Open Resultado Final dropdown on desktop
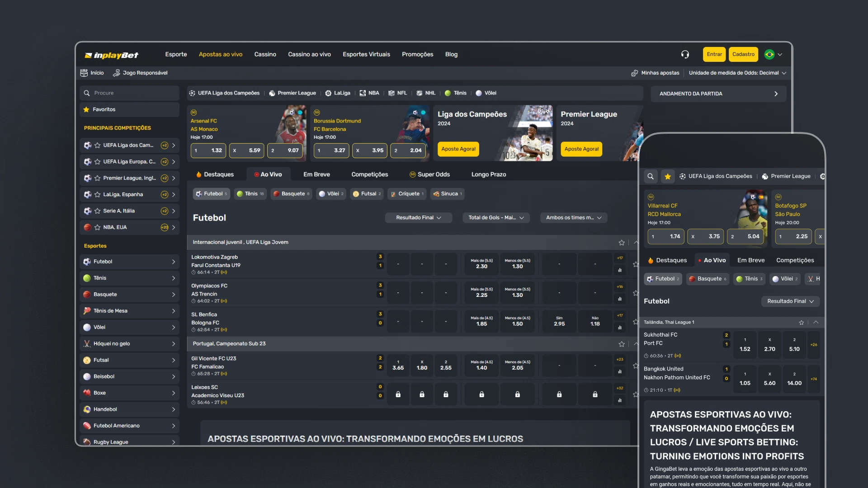The image size is (868, 488). point(419,218)
